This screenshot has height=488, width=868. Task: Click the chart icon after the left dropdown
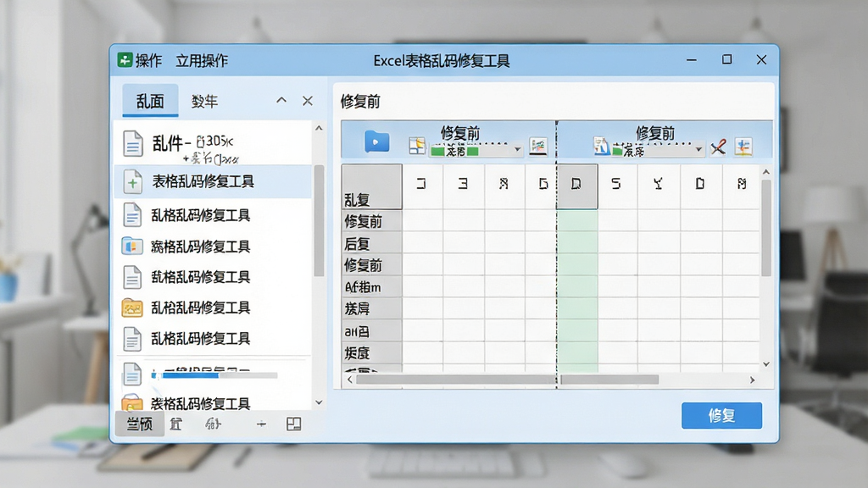[x=538, y=146]
